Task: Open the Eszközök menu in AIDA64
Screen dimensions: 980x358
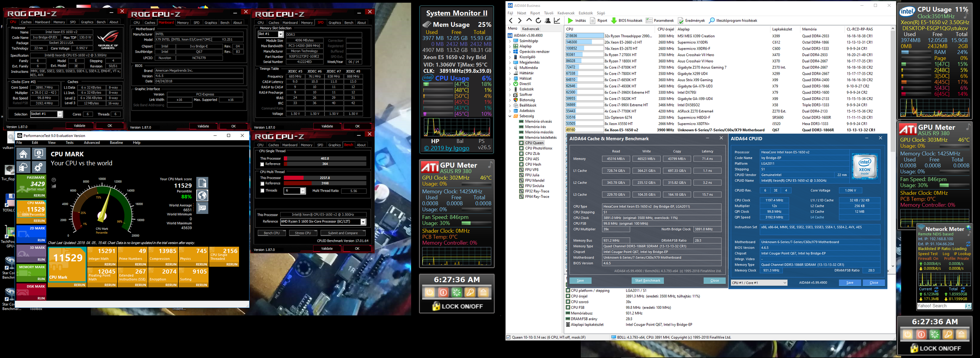Action: coord(586,13)
